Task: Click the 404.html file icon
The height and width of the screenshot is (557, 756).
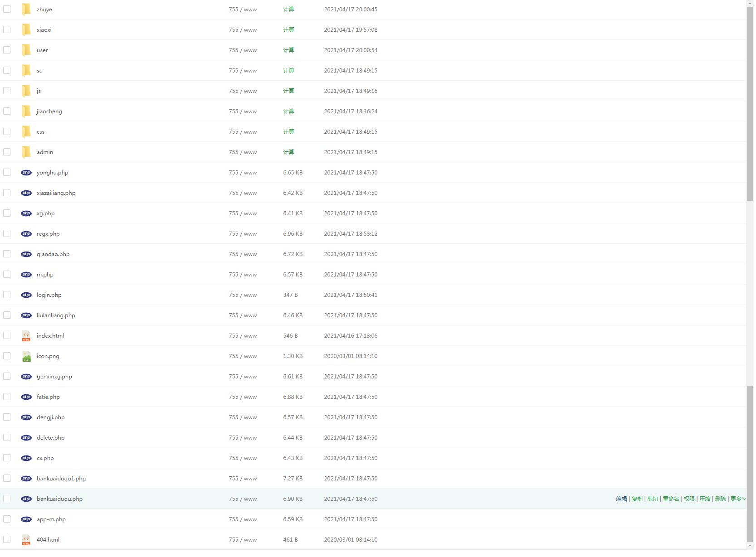Action: [26, 540]
